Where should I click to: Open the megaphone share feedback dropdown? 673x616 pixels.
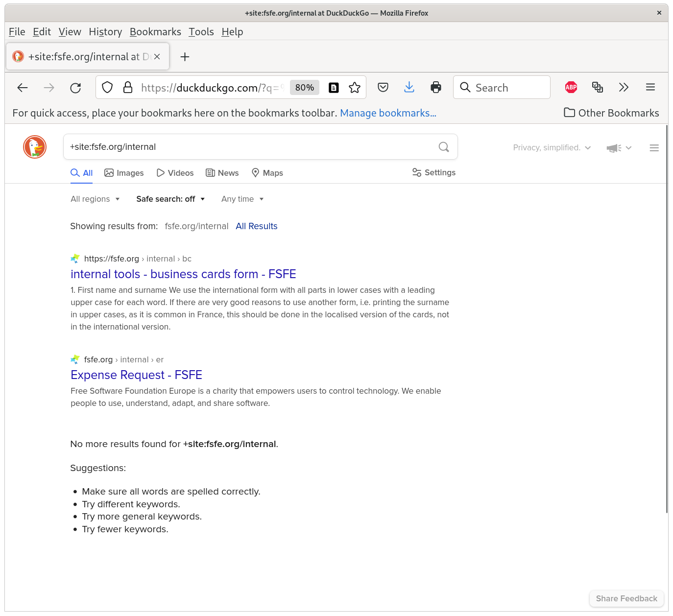pyautogui.click(x=619, y=148)
